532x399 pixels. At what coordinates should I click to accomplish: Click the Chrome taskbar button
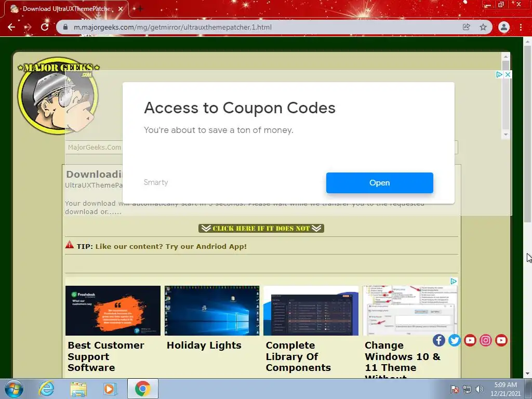tap(142, 389)
